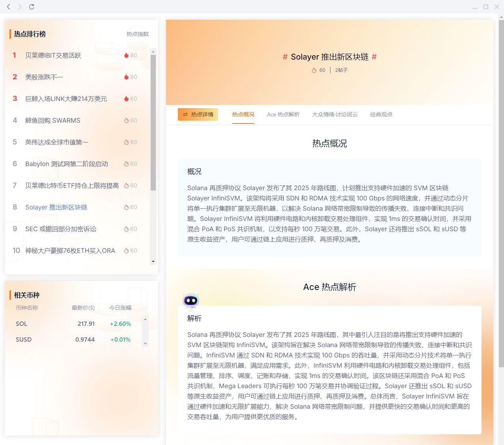The image size is (504, 445).
Task: Click the 今日涨幅 column header
Action: click(x=120, y=308)
